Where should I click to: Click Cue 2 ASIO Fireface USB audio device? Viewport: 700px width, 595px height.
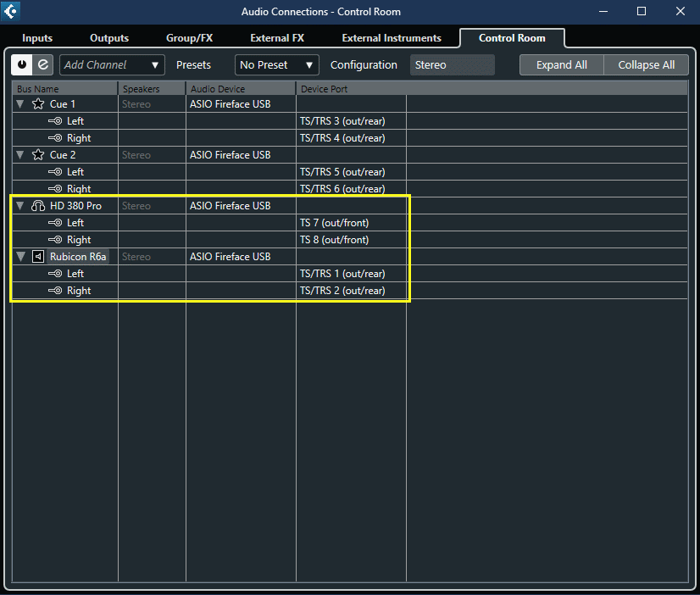(231, 155)
